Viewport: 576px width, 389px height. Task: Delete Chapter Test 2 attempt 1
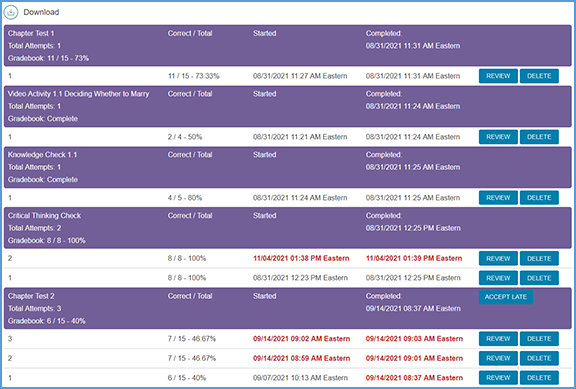[539, 378]
